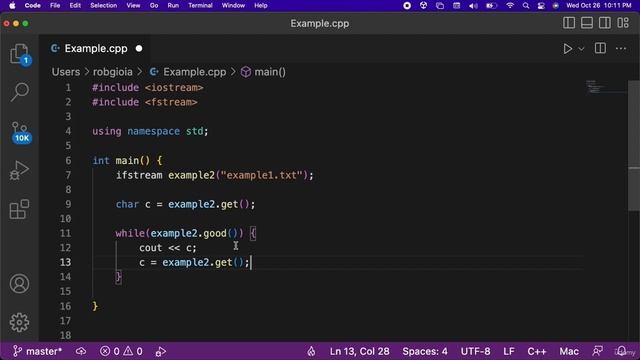Change language mode via C++ indicator

tap(537, 351)
